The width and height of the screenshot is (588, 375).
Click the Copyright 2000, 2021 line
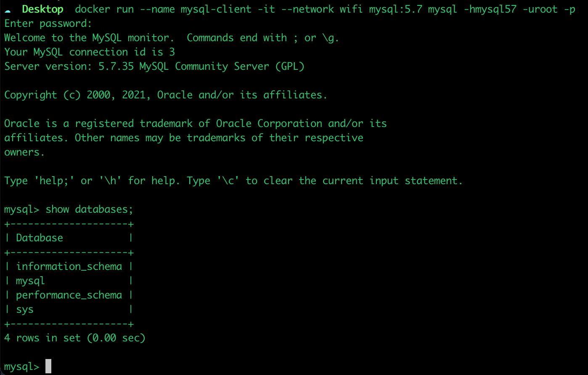166,95
